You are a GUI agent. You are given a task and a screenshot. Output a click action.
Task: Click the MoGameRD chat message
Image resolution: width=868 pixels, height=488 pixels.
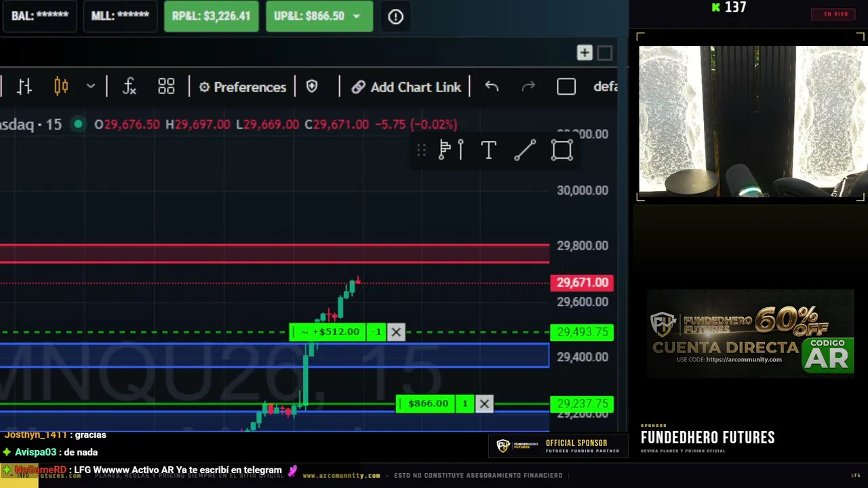[150, 470]
